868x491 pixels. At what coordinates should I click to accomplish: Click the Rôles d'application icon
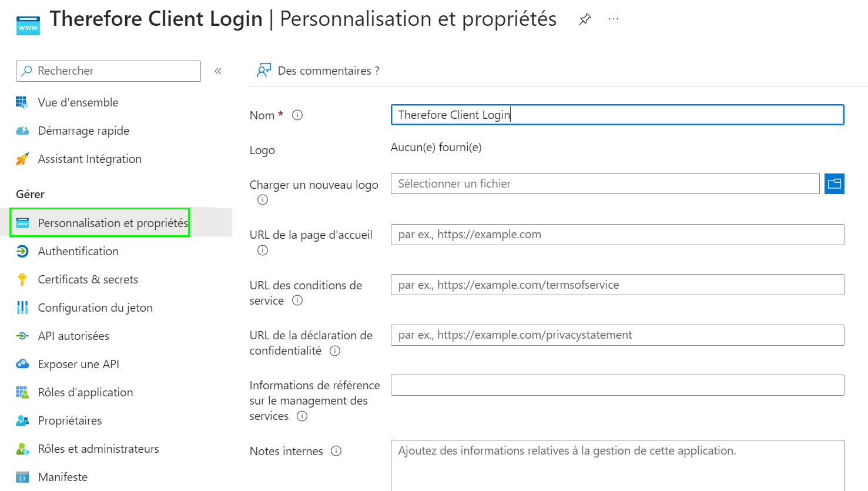(x=22, y=392)
